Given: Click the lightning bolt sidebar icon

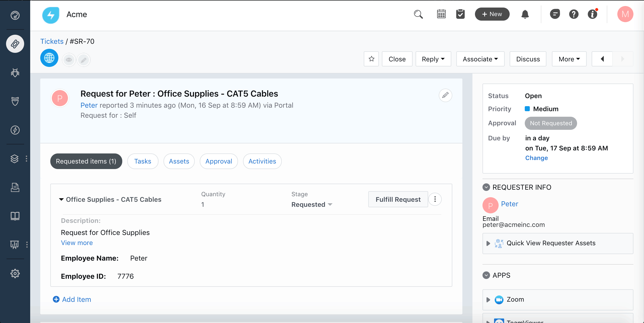Looking at the screenshot, I should (x=15, y=130).
